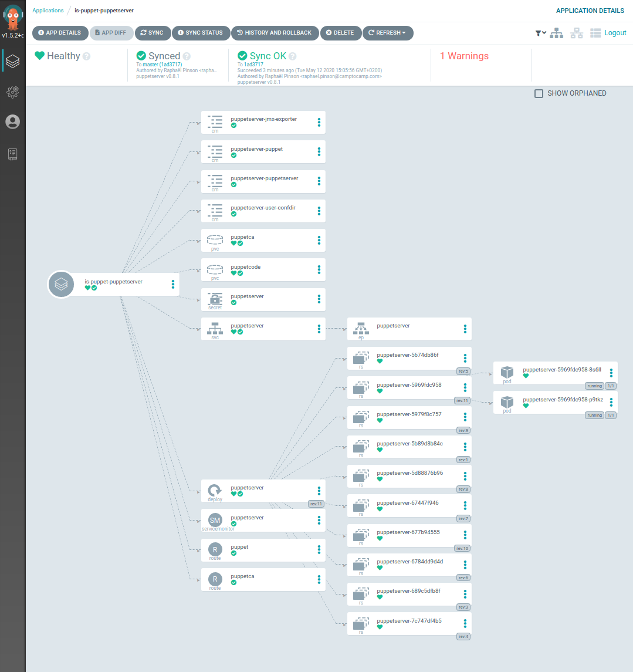Enable the SHOW ORPHANED checkbox
The height and width of the screenshot is (672, 633).
point(538,93)
